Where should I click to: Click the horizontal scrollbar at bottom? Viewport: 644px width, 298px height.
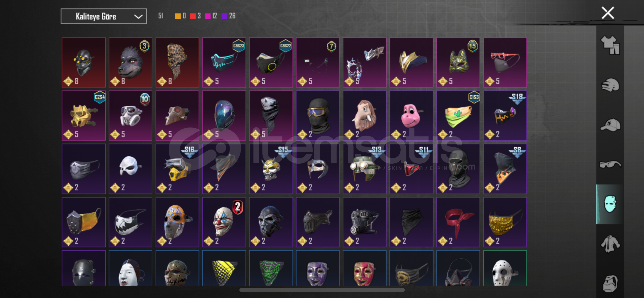[322, 290]
